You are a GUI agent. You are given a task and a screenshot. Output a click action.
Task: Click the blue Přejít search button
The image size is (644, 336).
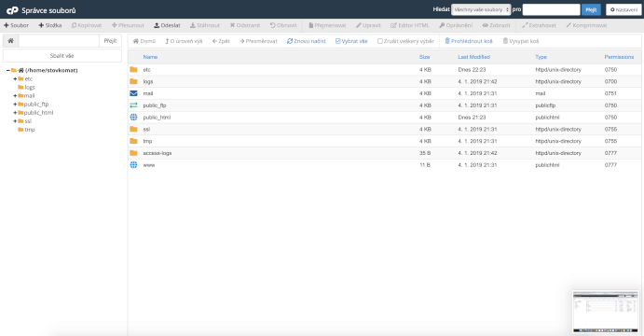click(591, 9)
